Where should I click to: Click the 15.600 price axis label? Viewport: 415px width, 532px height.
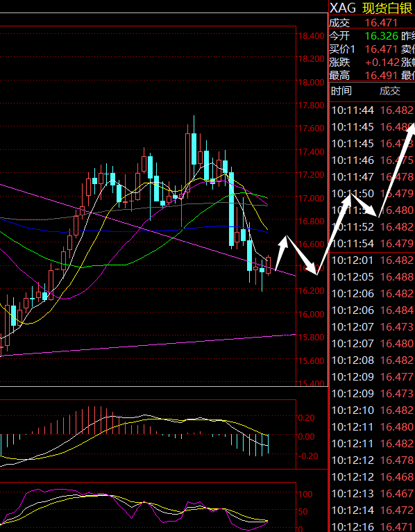[311, 360]
